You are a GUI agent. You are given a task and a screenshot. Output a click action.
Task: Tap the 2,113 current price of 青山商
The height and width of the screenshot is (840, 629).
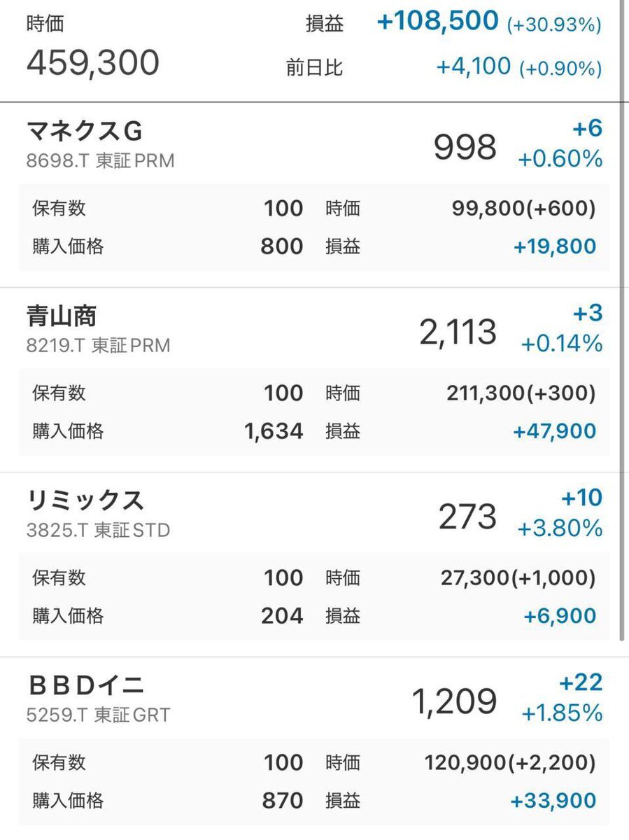point(458,332)
